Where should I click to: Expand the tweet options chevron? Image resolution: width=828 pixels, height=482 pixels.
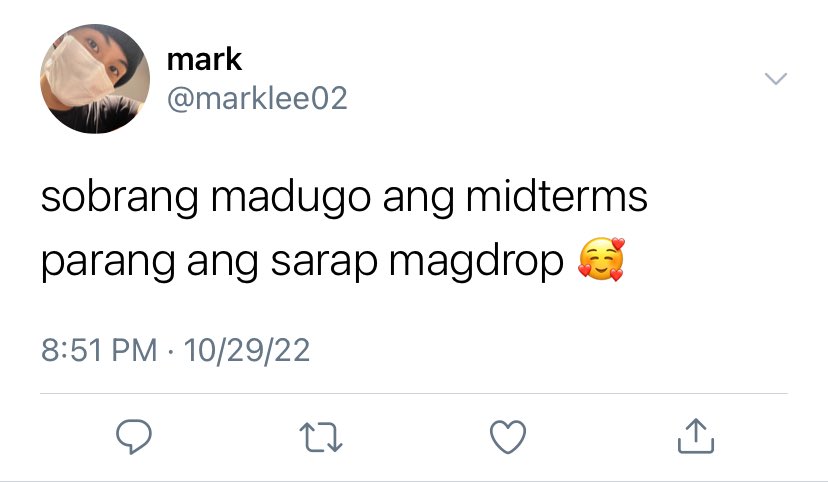776,79
